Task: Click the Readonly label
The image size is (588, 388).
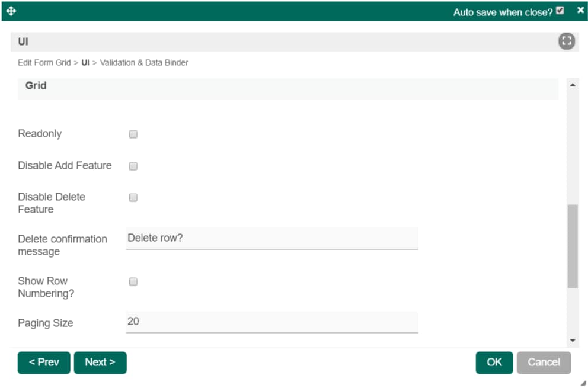Action: (40, 134)
